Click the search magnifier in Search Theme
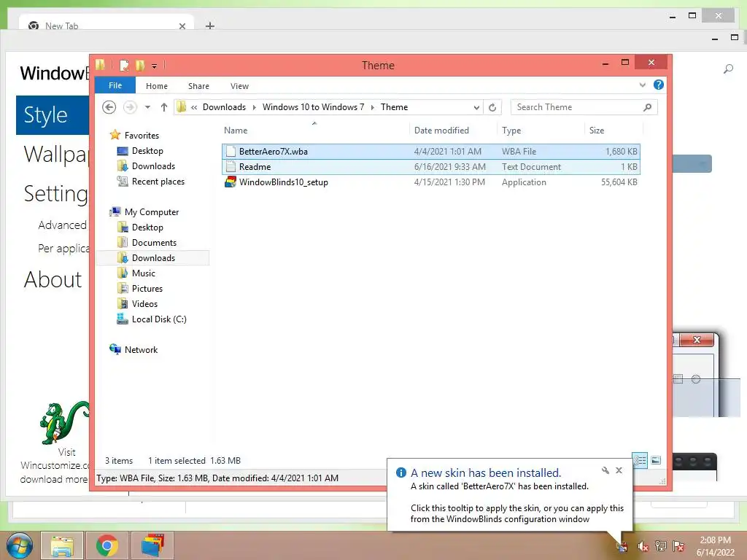This screenshot has width=747, height=560. pos(648,107)
